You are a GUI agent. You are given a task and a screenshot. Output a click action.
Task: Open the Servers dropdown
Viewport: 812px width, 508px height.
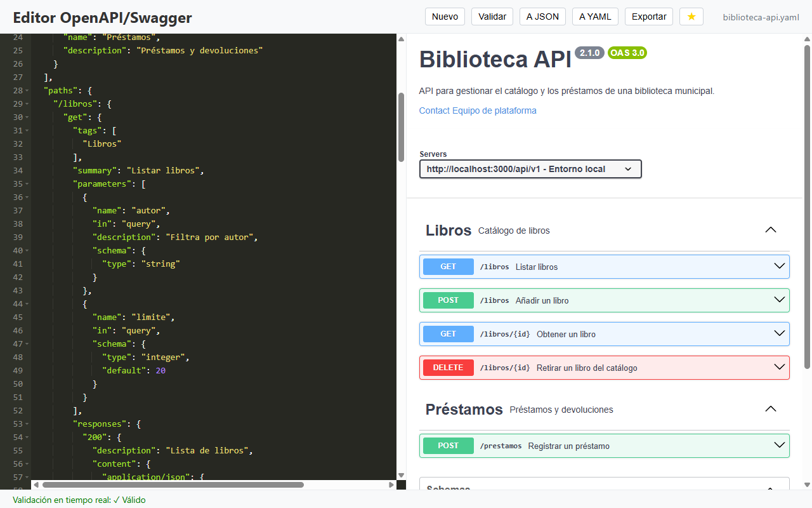(x=530, y=169)
